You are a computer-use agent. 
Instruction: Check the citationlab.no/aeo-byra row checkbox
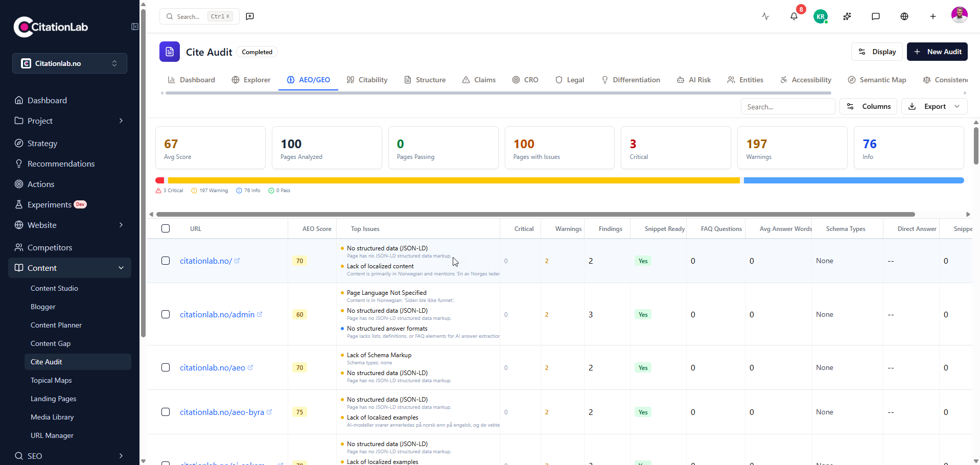tap(166, 412)
